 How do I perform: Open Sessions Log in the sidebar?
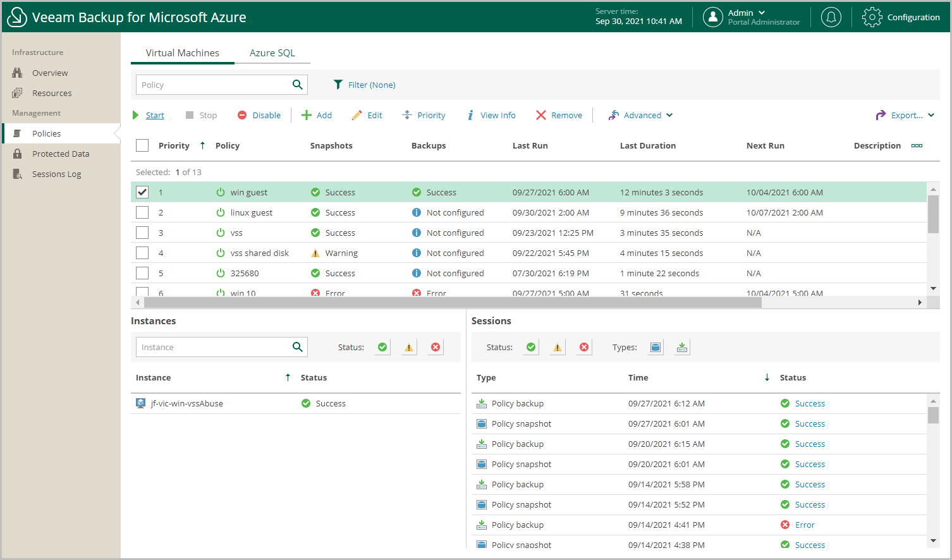[56, 174]
